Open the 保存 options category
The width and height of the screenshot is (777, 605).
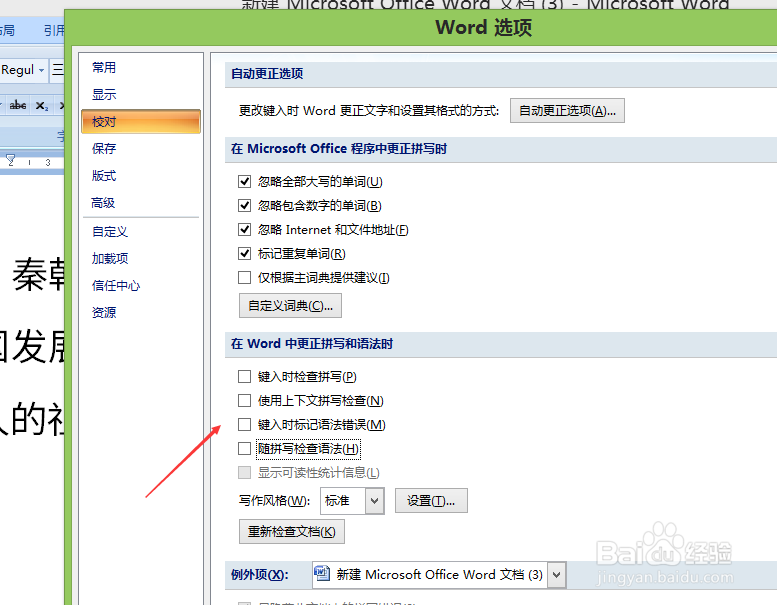[104, 149]
